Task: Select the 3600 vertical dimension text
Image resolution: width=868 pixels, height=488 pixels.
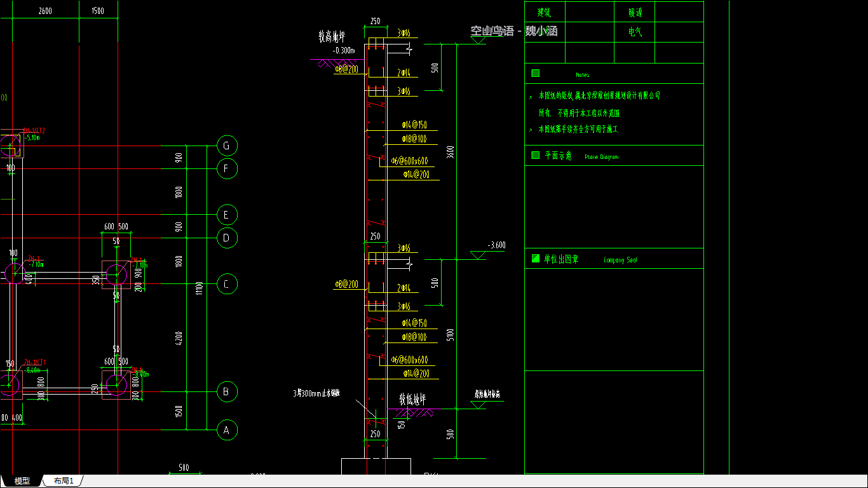Action: pos(451,152)
